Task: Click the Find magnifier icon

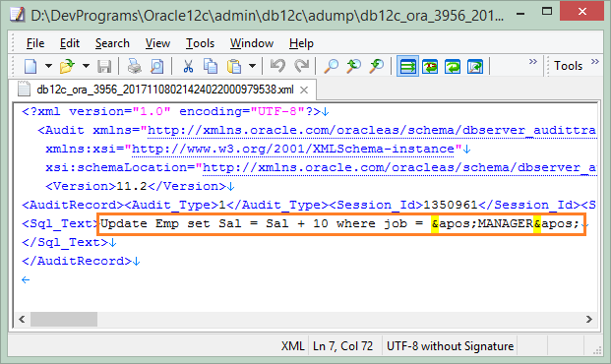Action: tap(332, 66)
